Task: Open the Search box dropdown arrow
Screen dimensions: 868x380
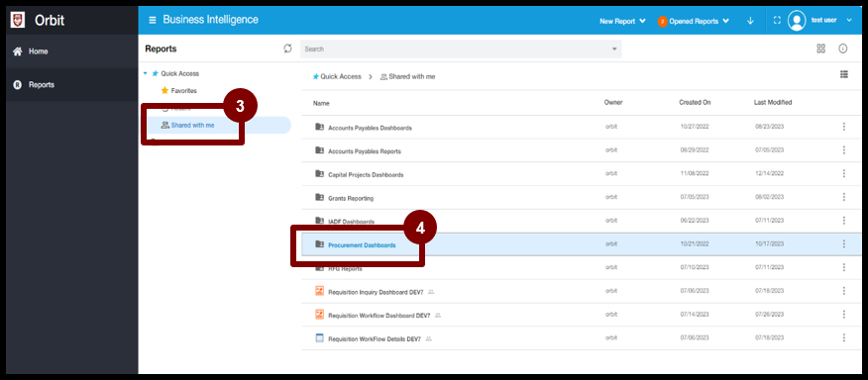Action: point(614,49)
